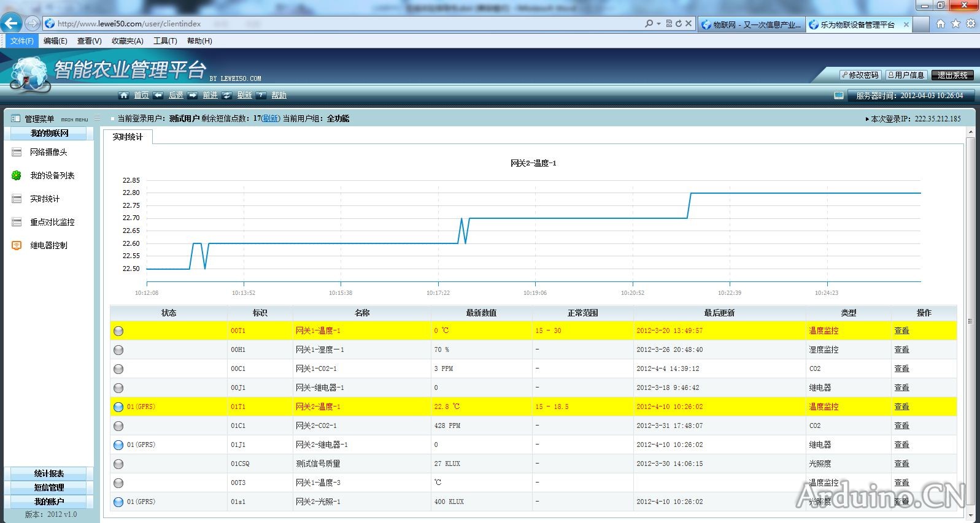Image resolution: width=980 pixels, height=523 pixels.
Task: Click the platform home icon beside 首页
Action: click(123, 95)
